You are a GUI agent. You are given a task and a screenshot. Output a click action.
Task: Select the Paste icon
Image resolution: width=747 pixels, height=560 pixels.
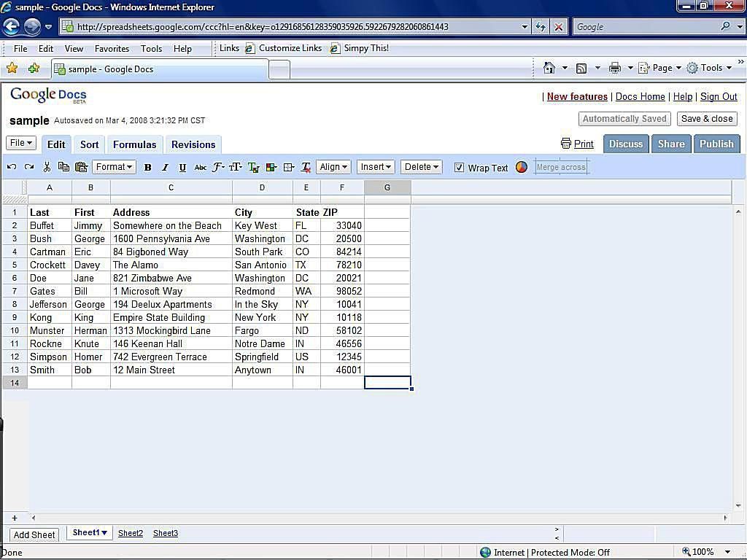click(80, 167)
